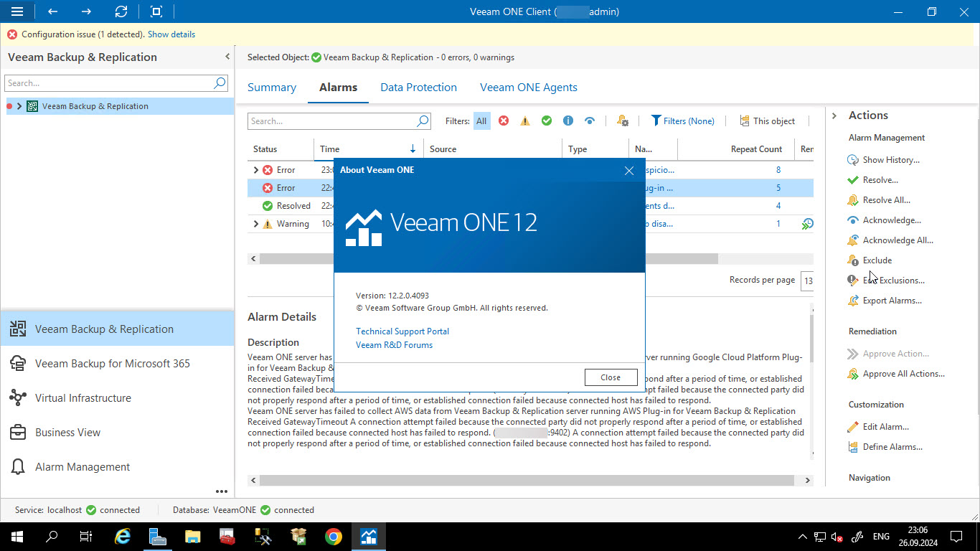
Task: Filter alarms by Information status icon
Action: [x=568, y=121]
